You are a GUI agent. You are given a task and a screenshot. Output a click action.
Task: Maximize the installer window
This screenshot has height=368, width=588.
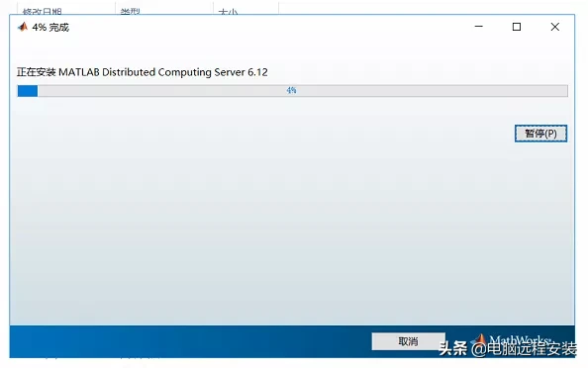(517, 27)
